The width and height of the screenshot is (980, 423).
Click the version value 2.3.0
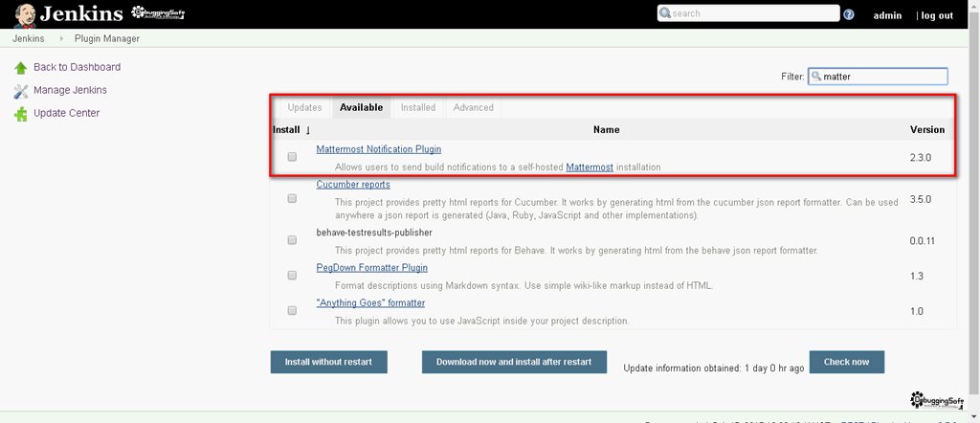(921, 158)
